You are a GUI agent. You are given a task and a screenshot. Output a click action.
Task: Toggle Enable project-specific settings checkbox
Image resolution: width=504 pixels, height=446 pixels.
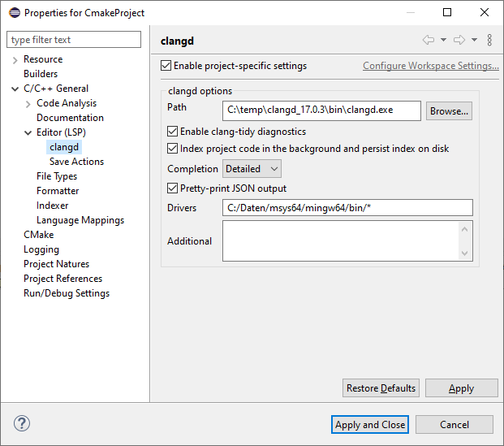166,65
